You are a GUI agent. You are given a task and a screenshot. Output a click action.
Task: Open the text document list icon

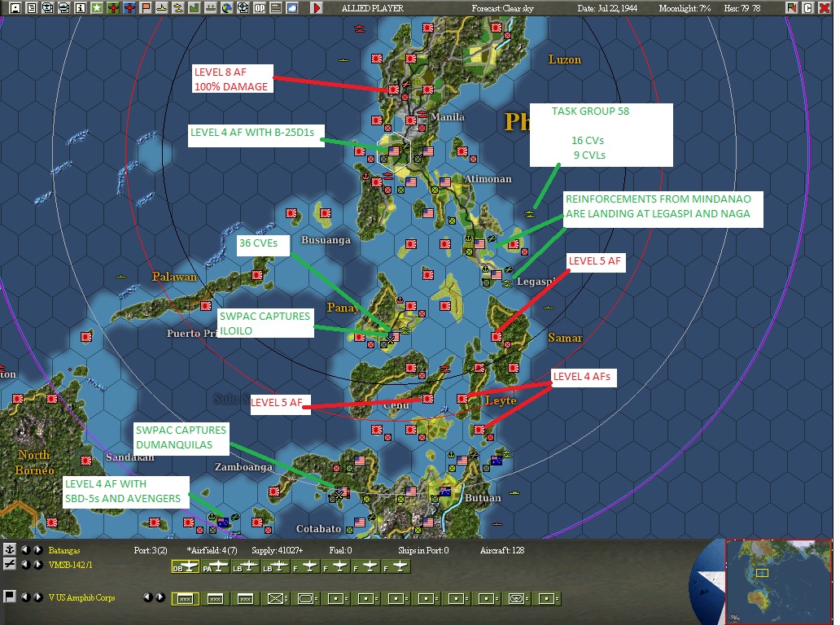point(32,7)
